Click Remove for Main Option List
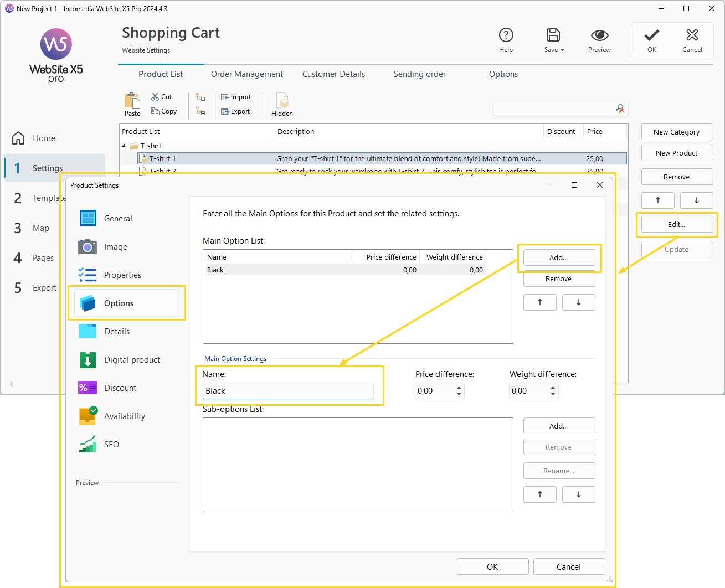Image resolution: width=725 pixels, height=588 pixels. click(x=559, y=279)
